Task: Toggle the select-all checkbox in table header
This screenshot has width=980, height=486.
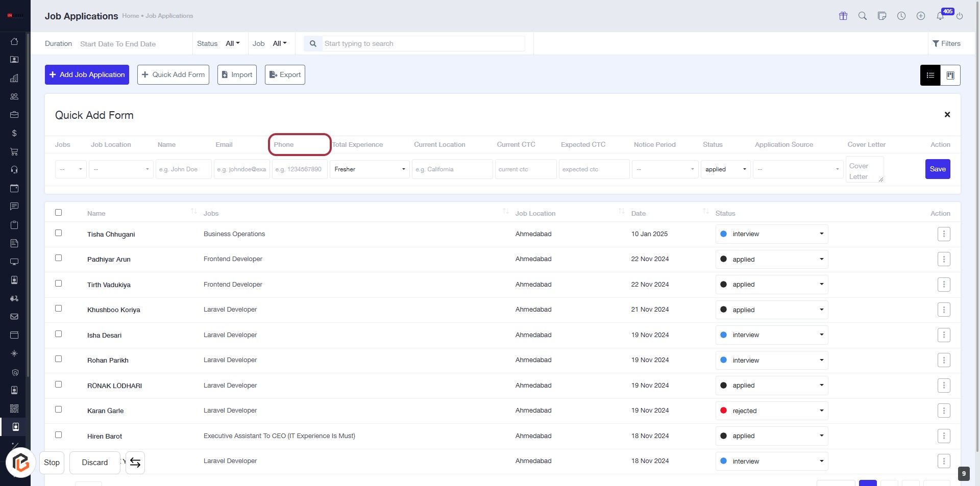Action: click(x=59, y=213)
